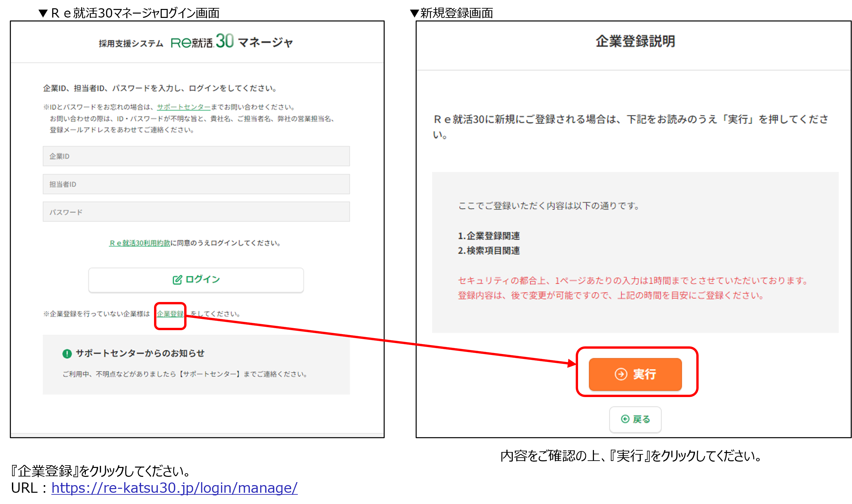852x504 pixels.
Task: Click the 企業ID input field
Action: coord(196,156)
